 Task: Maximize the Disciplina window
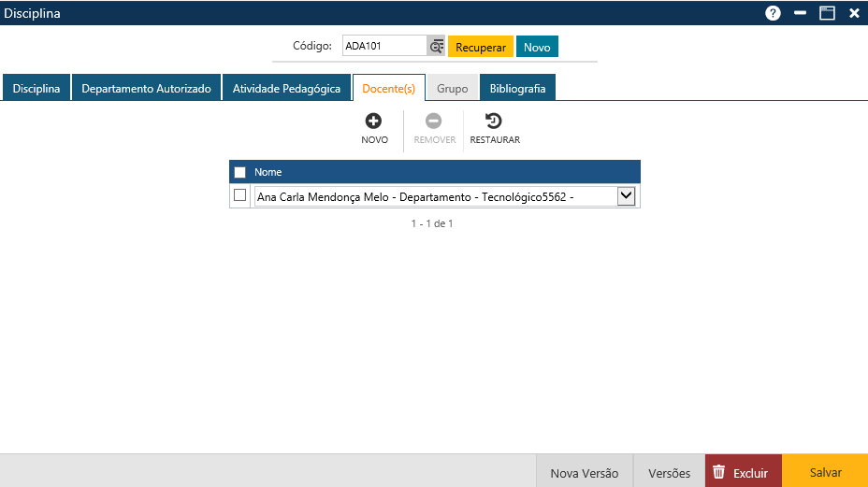827,13
